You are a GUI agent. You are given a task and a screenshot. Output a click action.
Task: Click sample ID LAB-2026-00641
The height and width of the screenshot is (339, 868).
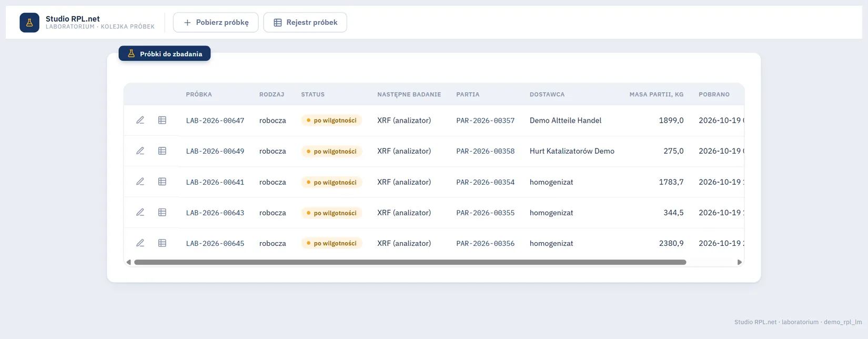click(215, 182)
